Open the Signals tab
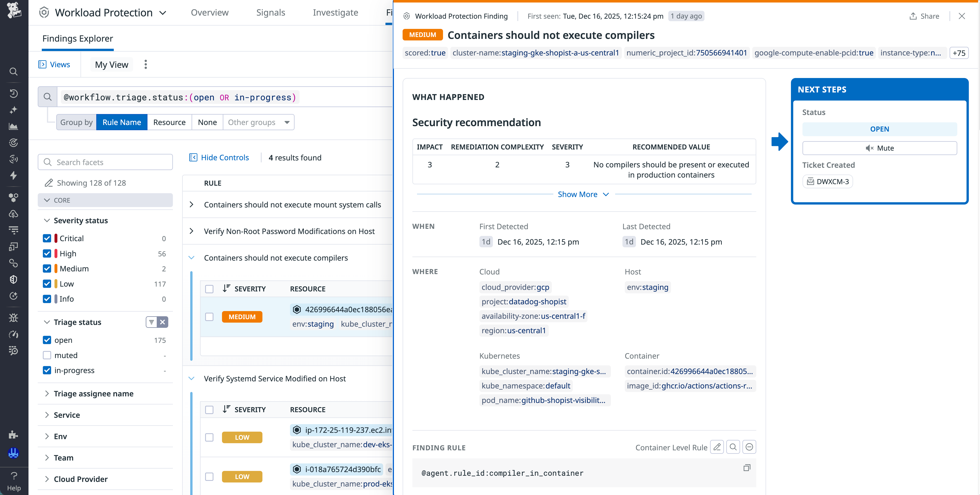980x495 pixels. [271, 12]
